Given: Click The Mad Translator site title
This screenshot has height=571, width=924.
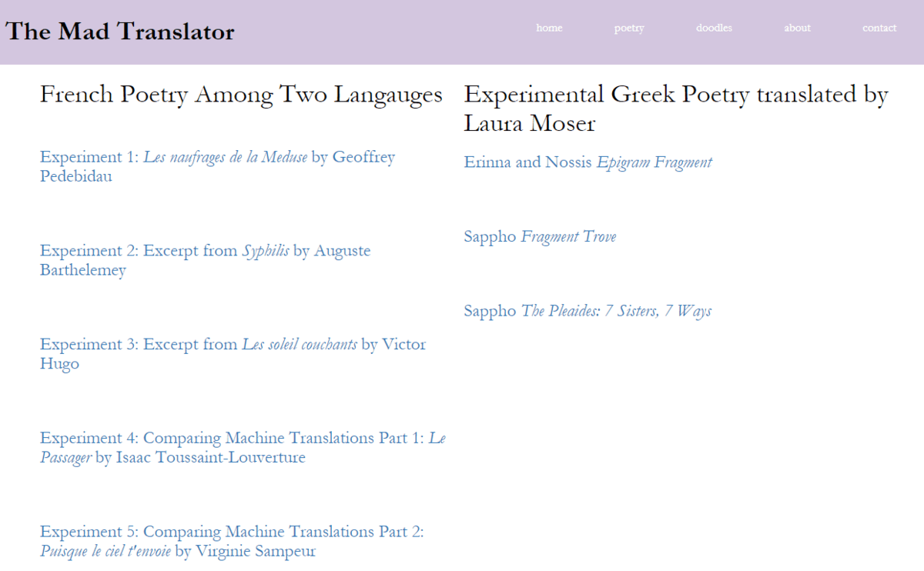Looking at the screenshot, I should coord(119,32).
